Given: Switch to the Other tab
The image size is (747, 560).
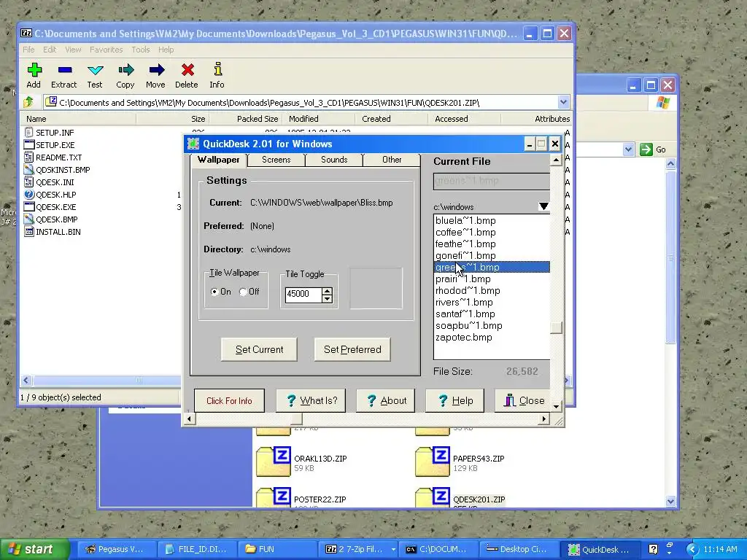Looking at the screenshot, I should click(392, 160).
